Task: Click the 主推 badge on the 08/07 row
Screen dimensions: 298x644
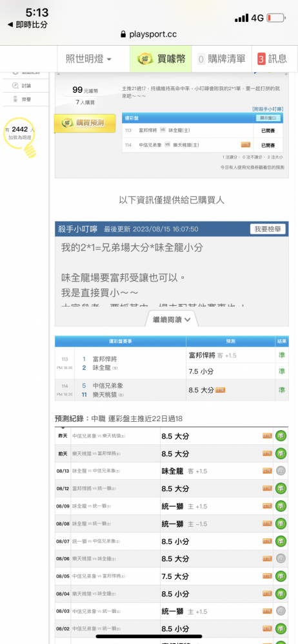Action: click(x=268, y=541)
